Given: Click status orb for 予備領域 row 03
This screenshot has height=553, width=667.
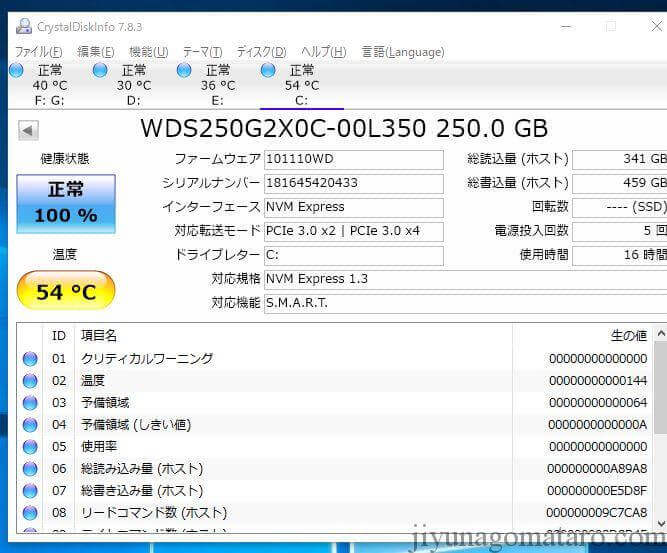Looking at the screenshot, I should [30, 402].
